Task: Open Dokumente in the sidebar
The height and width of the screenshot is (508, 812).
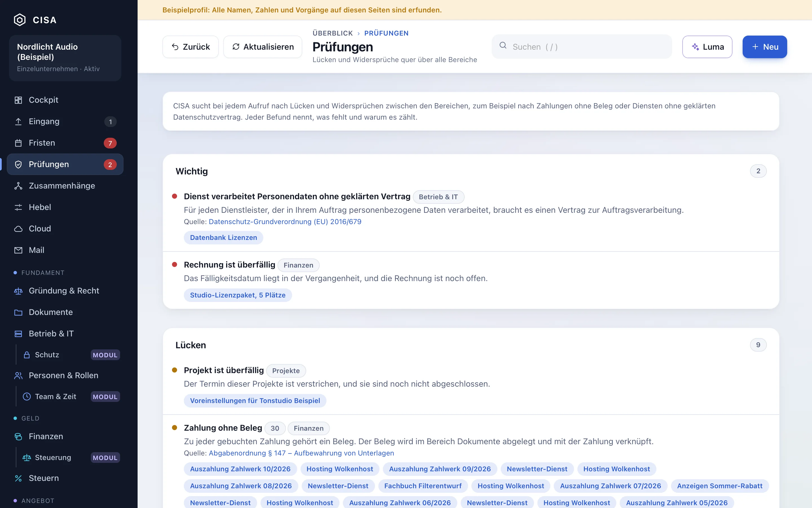Action: click(65, 312)
